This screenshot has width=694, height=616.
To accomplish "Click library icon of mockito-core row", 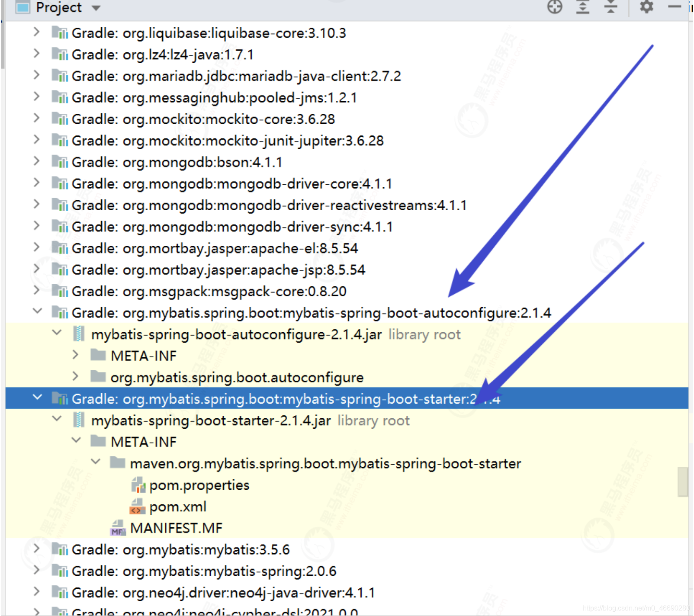I will pos(60,119).
